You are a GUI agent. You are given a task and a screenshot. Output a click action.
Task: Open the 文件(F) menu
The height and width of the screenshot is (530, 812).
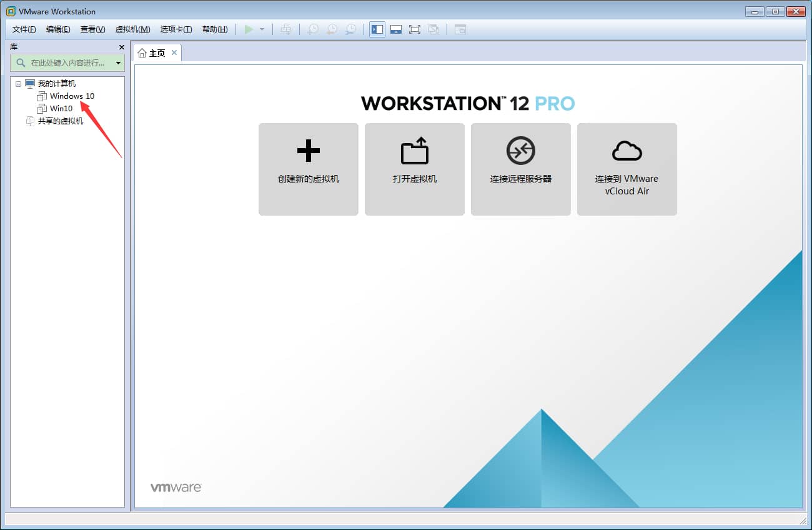coord(24,29)
